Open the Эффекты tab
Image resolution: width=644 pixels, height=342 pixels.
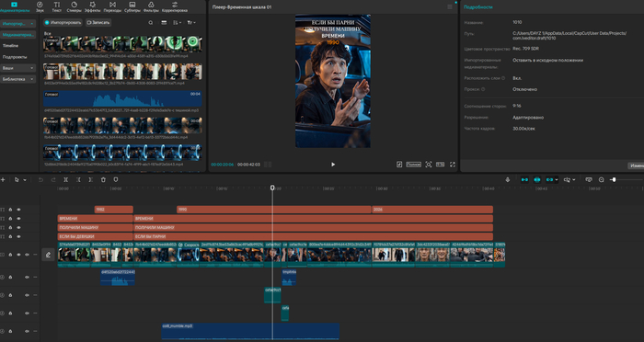coord(92,6)
